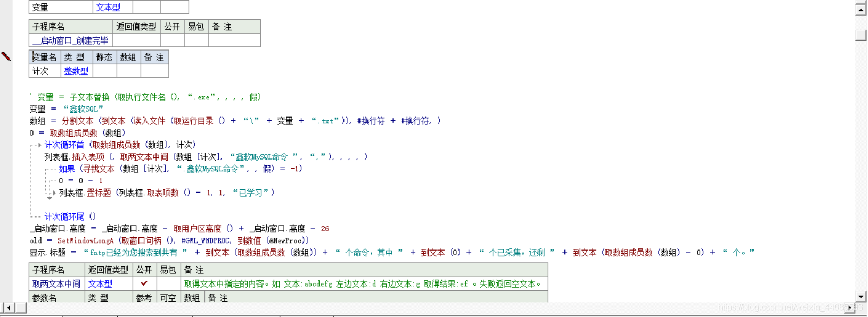
Task: Click the vertical scrollbar thumb
Action: [861, 35]
